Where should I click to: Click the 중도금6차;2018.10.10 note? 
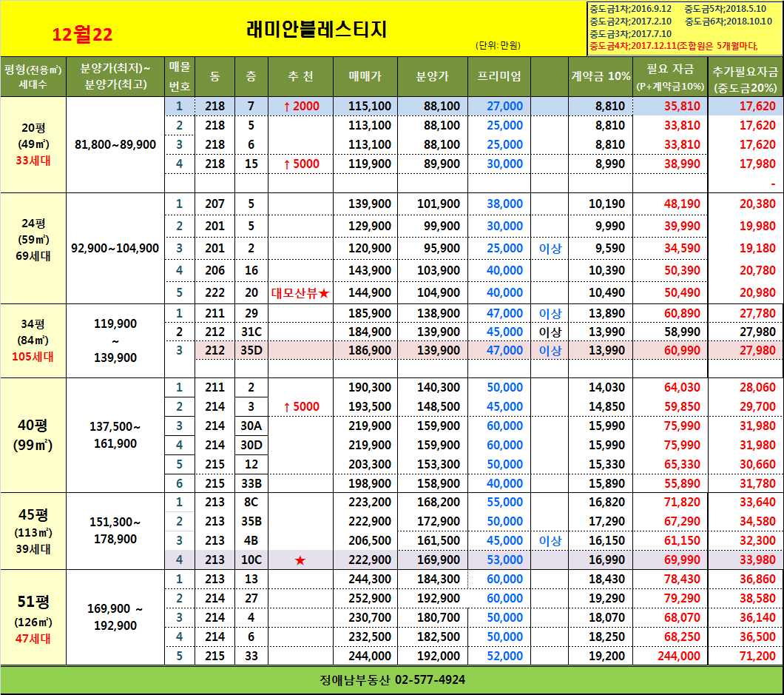coord(729,21)
